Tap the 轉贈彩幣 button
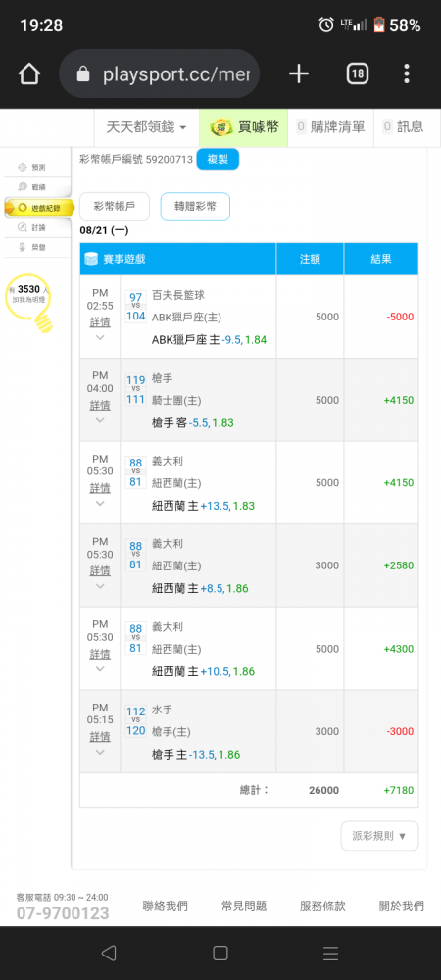441x980 pixels. tap(196, 206)
